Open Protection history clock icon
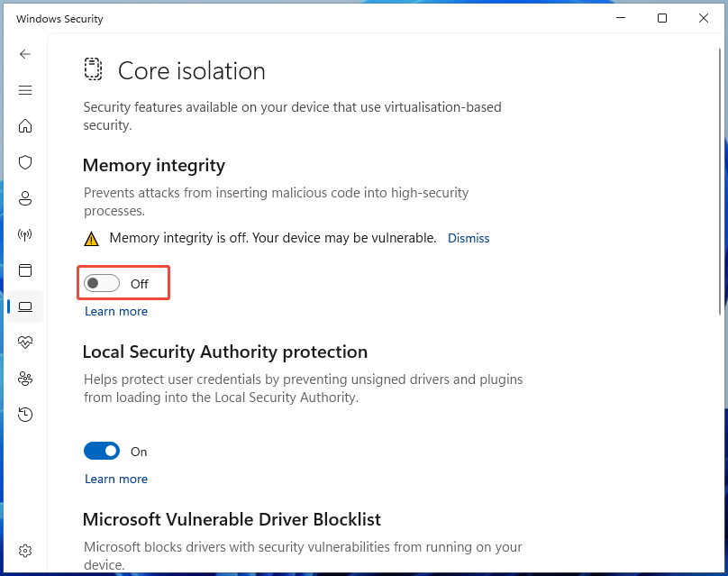 coord(25,415)
